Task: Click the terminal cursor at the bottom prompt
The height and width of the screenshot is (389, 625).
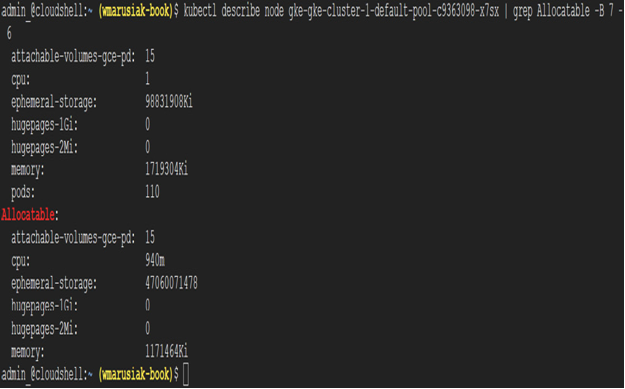Action: (x=186, y=375)
